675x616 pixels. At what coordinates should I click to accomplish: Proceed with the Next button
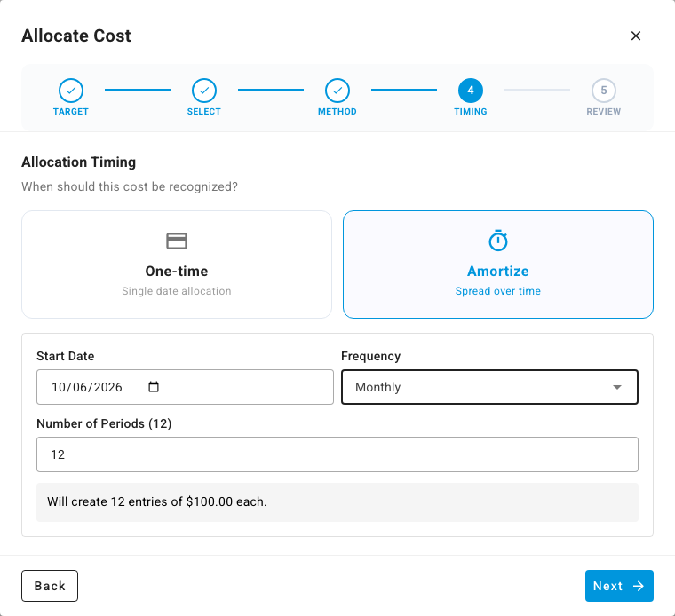[x=619, y=586]
